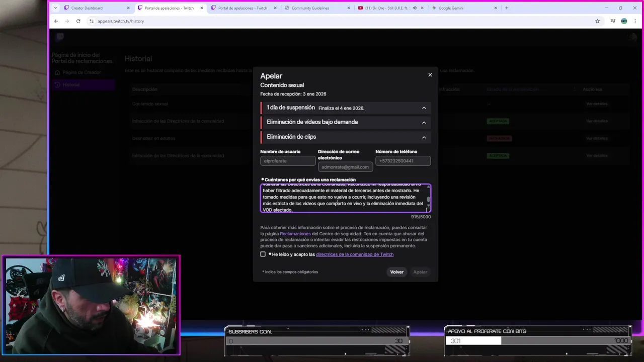Mute audio on the Dr. Dre tab
Screen dimensions: 644x362
tap(415, 8)
